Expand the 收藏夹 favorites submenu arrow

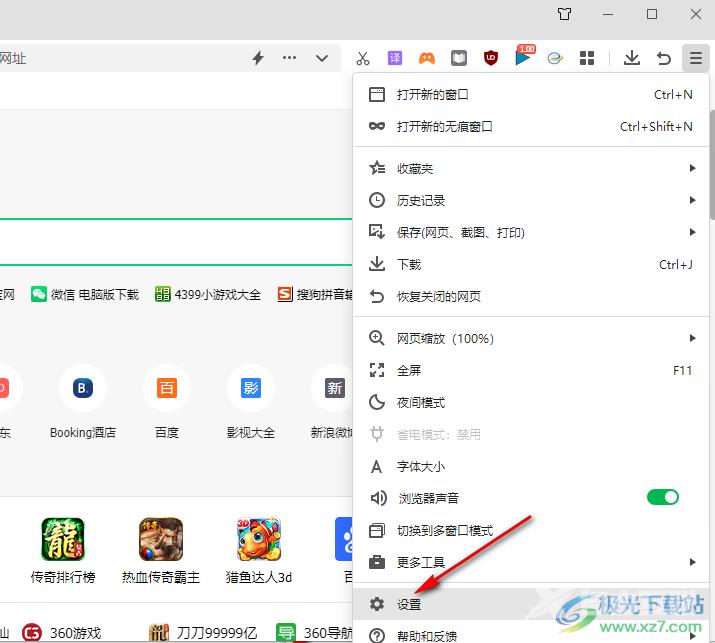[x=692, y=168]
